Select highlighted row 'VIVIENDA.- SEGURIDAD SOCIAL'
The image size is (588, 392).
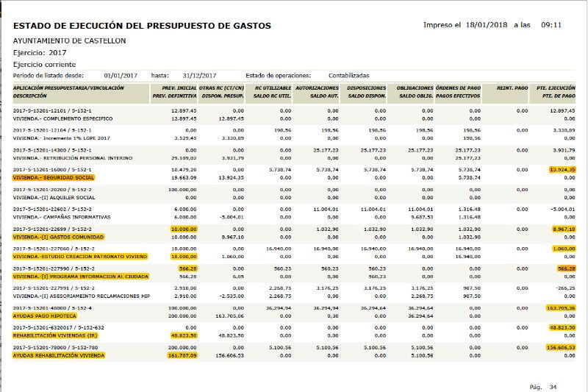coord(55,178)
